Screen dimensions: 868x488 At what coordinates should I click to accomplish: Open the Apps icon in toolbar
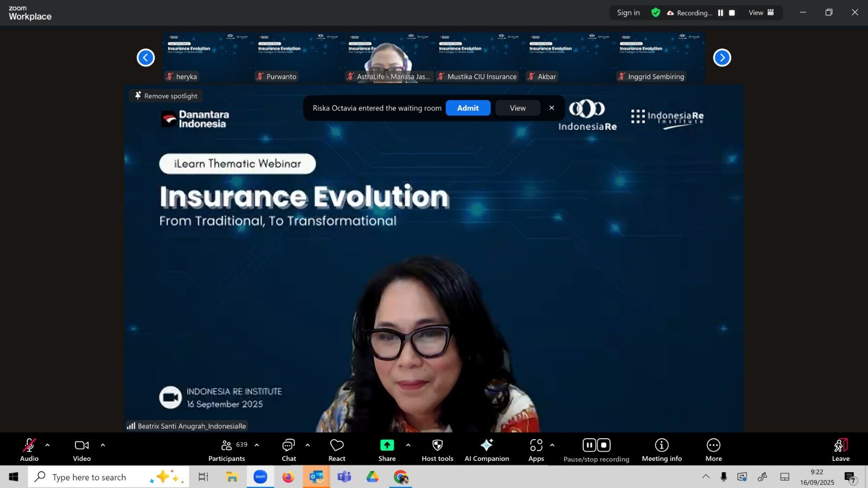click(536, 450)
